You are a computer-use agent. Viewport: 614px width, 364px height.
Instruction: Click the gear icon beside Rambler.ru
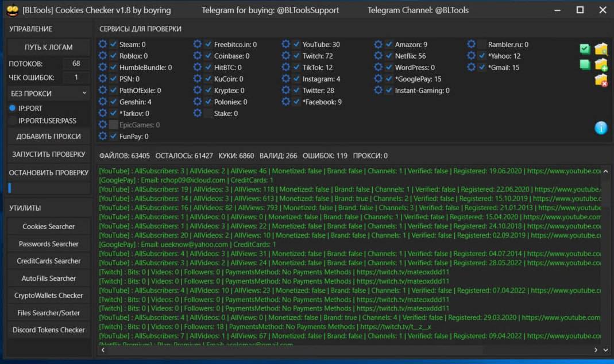pos(472,44)
